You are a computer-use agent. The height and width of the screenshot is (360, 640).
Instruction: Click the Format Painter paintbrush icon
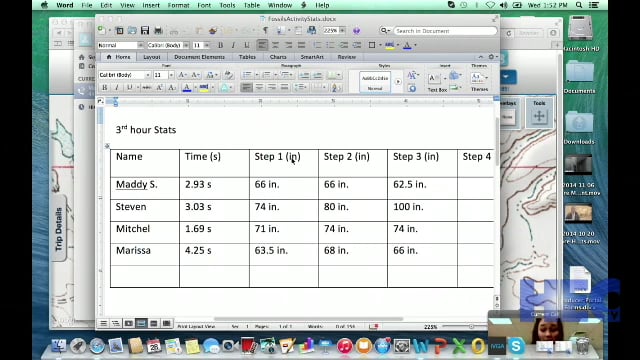212,31
